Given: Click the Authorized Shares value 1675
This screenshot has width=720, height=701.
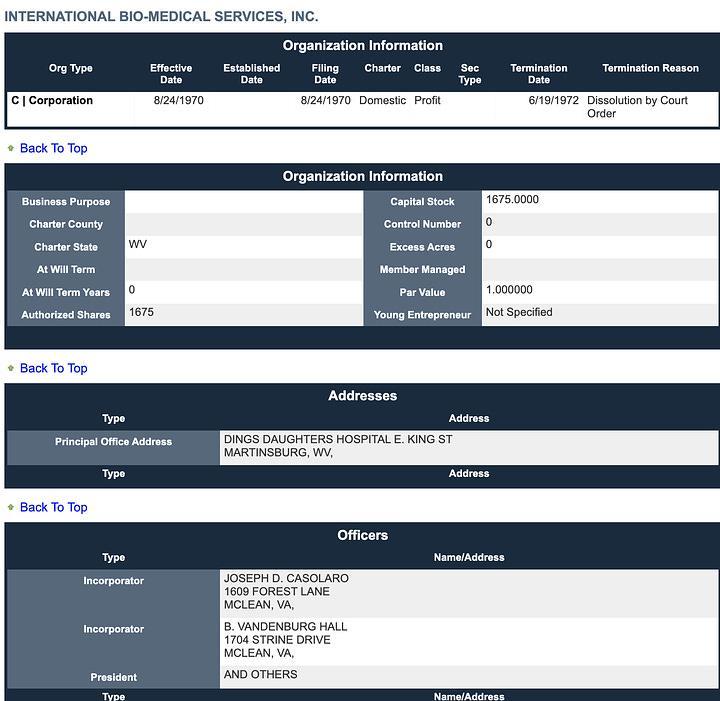Looking at the screenshot, I should tap(141, 313).
